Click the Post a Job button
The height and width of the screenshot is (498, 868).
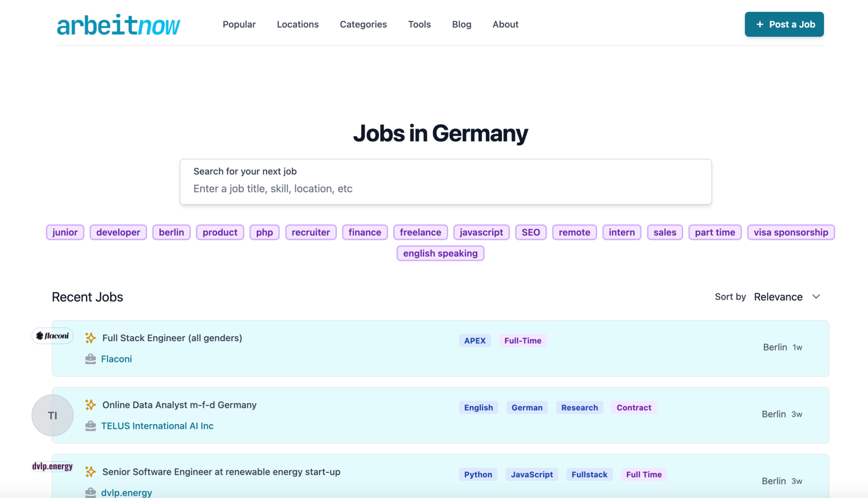pyautogui.click(x=784, y=24)
